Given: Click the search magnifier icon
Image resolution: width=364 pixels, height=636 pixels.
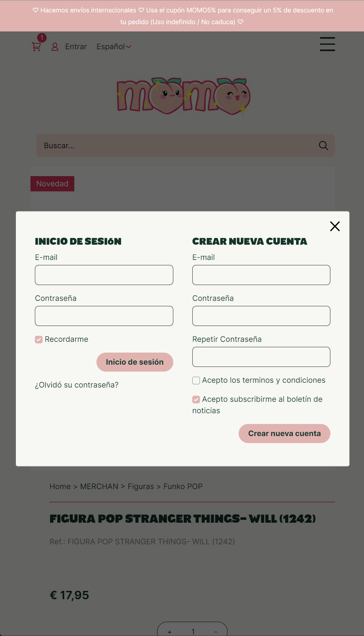Looking at the screenshot, I should [323, 146].
